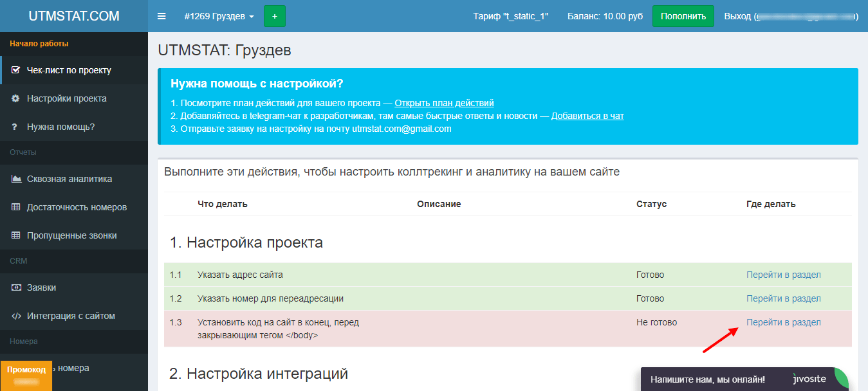Click Баланс: 10.00 руб text
Screen dimensions: 868x391
[605, 16]
